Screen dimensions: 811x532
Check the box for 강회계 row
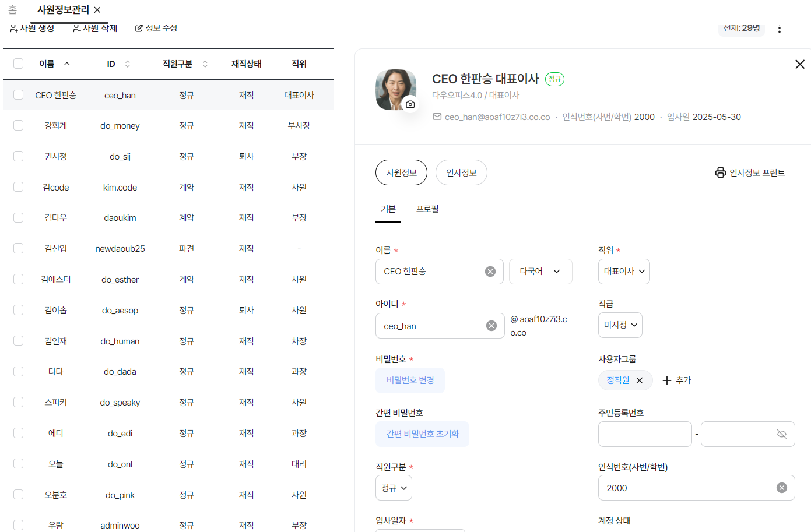19,125
